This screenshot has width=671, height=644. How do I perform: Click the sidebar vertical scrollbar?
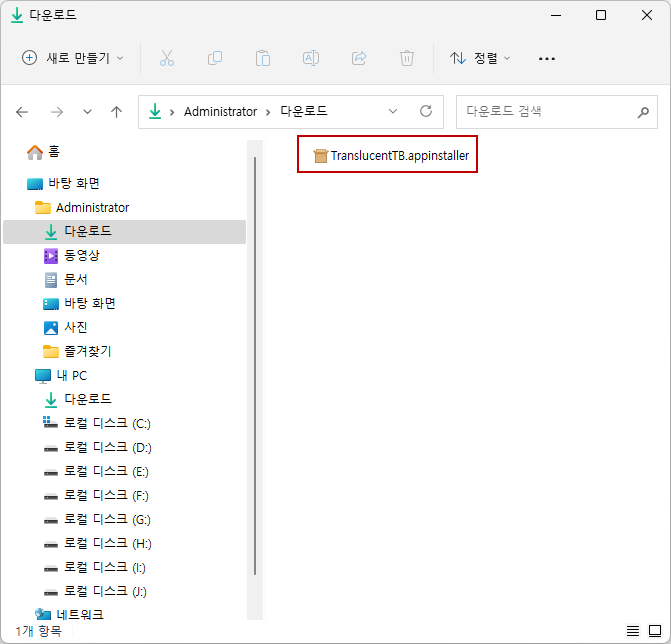tap(255, 366)
